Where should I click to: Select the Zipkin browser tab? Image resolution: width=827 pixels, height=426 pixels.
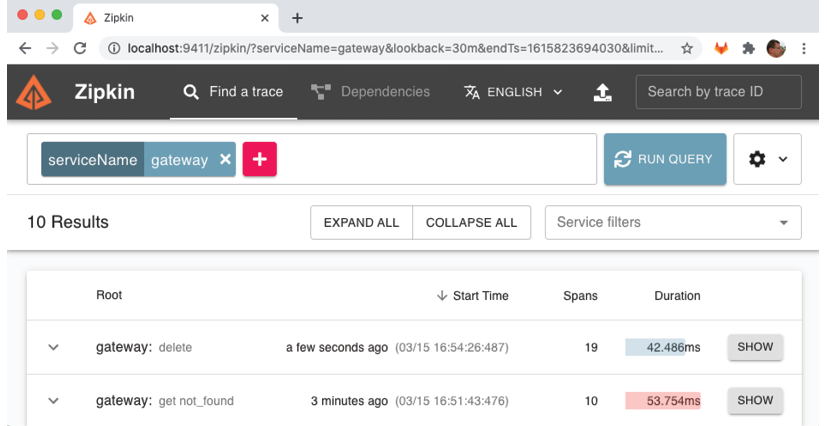(176, 18)
